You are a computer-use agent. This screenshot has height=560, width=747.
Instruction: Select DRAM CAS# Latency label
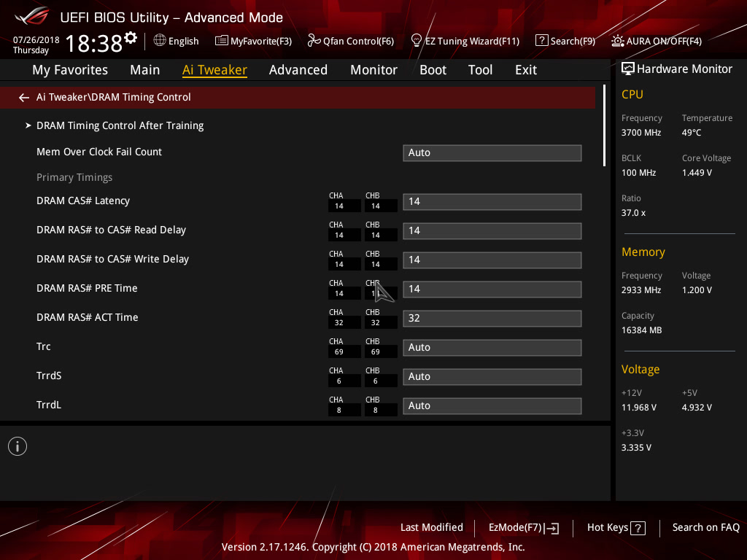point(83,201)
